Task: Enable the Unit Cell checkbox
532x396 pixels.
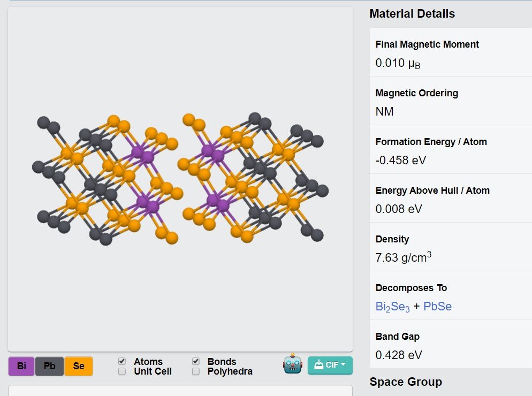Action: [x=122, y=371]
